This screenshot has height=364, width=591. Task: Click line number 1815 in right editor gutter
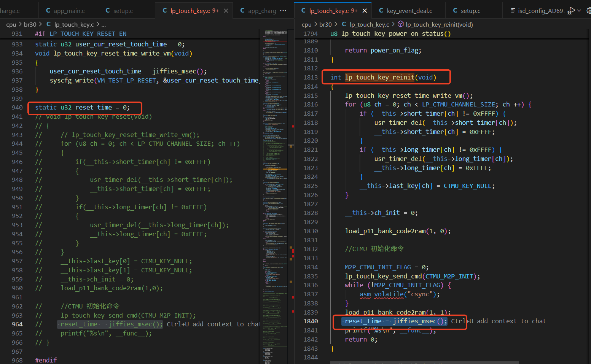(x=311, y=95)
